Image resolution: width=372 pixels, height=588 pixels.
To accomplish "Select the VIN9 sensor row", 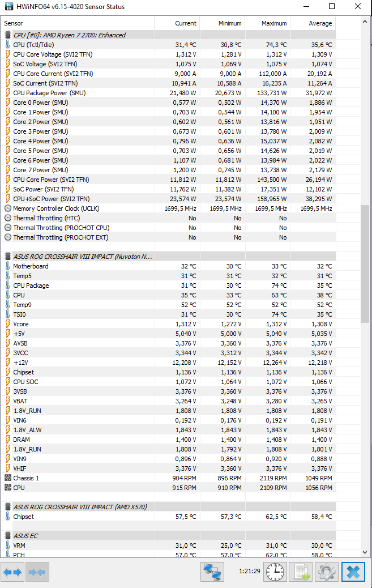I will [168, 459].
